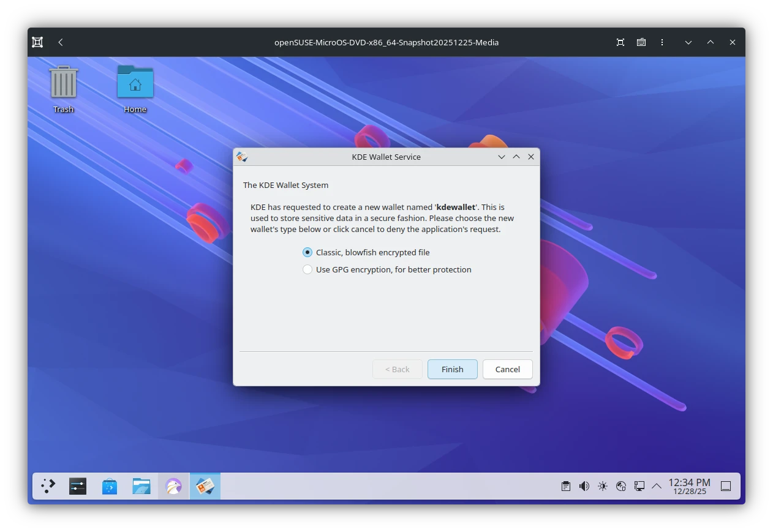Screen dimensions: 773x532
Task: Open the three-dot menu in title bar
Action: point(662,42)
